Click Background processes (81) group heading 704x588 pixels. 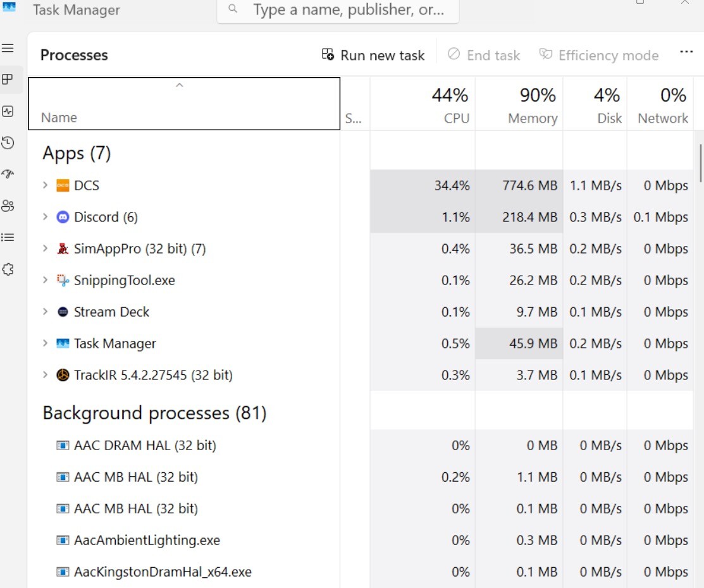pyautogui.click(x=154, y=413)
